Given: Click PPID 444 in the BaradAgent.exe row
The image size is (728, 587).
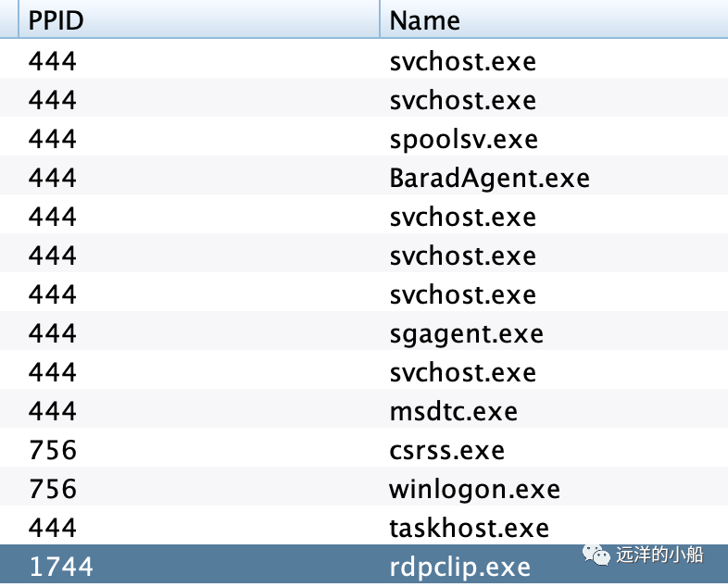Looking at the screenshot, I should pyautogui.click(x=53, y=178).
